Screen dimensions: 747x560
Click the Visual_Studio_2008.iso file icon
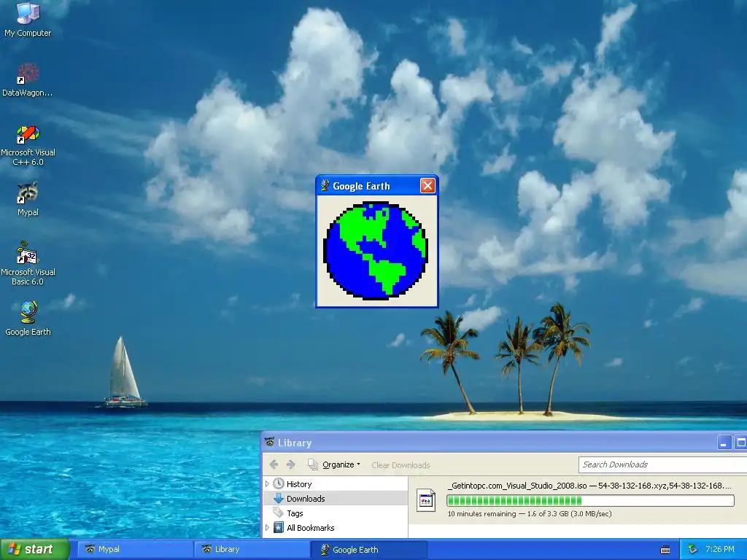[425, 500]
